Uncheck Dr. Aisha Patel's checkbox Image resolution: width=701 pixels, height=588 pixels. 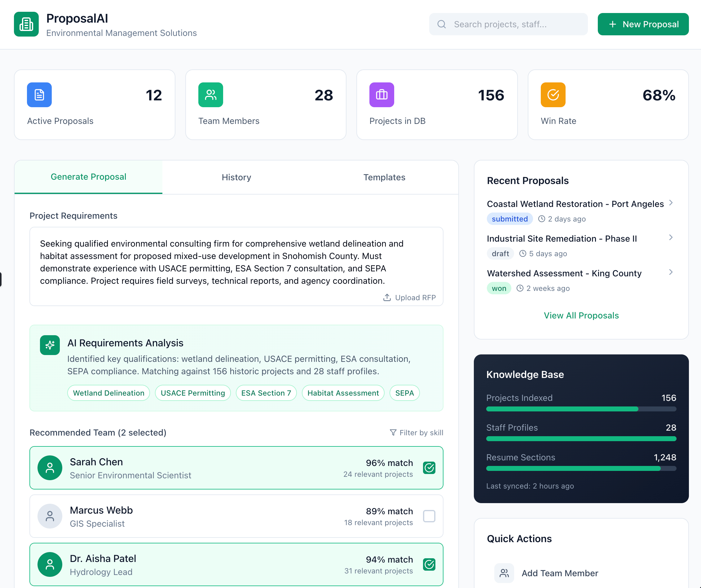tap(429, 565)
